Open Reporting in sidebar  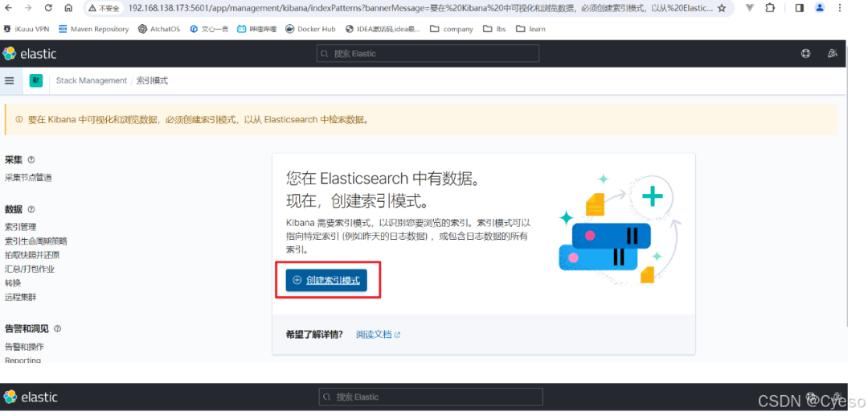pos(23,360)
